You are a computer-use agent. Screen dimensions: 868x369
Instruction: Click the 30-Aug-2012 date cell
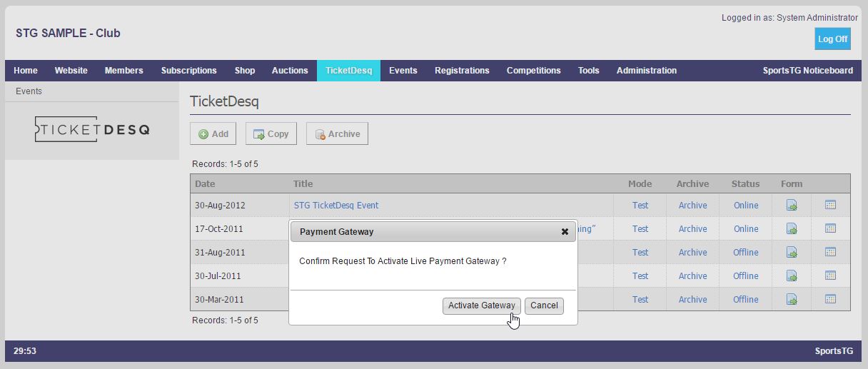point(220,206)
